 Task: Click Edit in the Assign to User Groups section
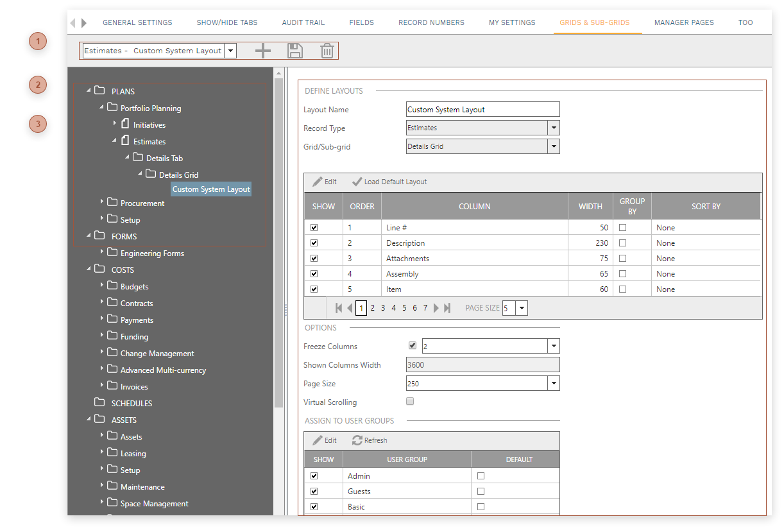[324, 440]
